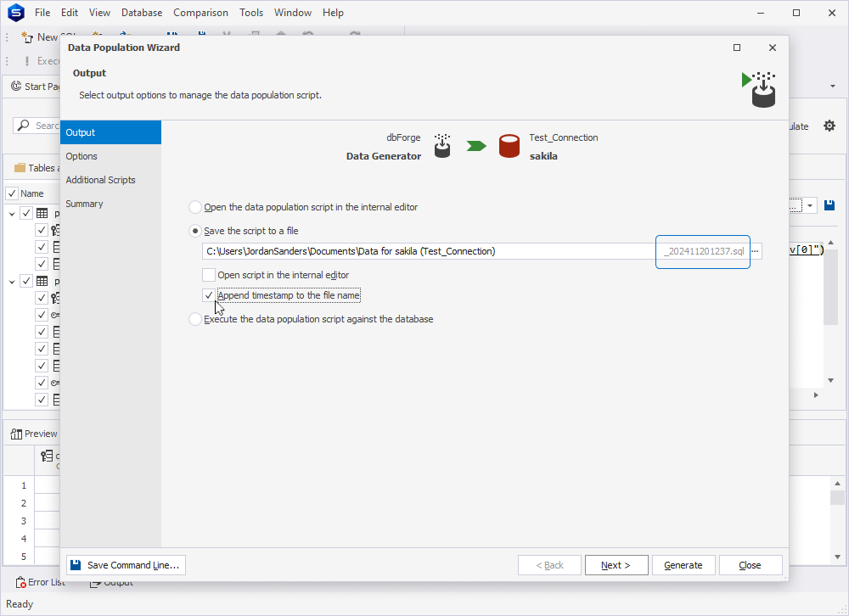Open the document tabs dropdown arrow at right
Viewport: 849px width, 616px height.
[833, 86]
